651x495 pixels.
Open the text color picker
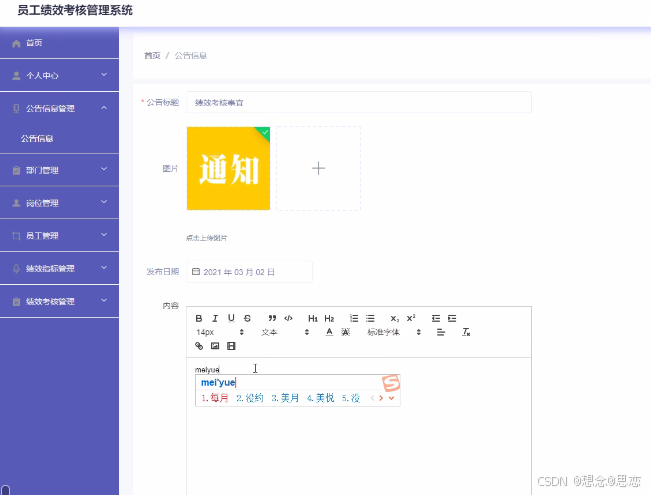(x=329, y=332)
